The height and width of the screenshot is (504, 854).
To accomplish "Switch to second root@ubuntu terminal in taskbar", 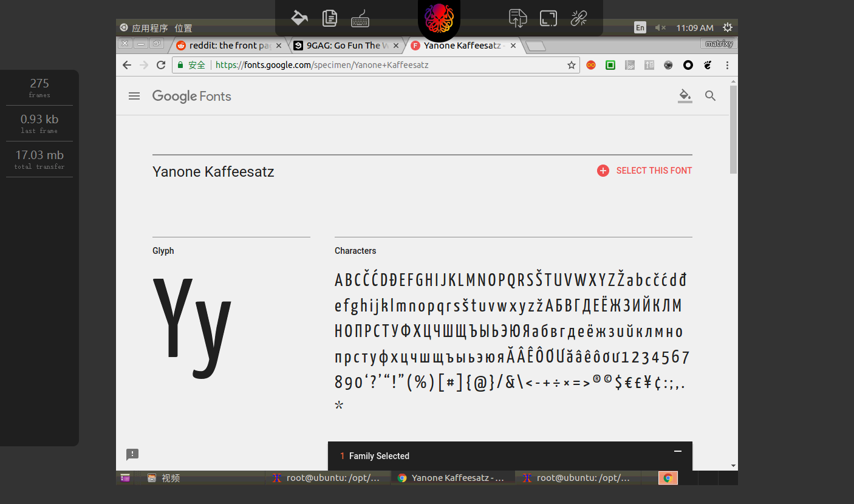I will (x=578, y=478).
